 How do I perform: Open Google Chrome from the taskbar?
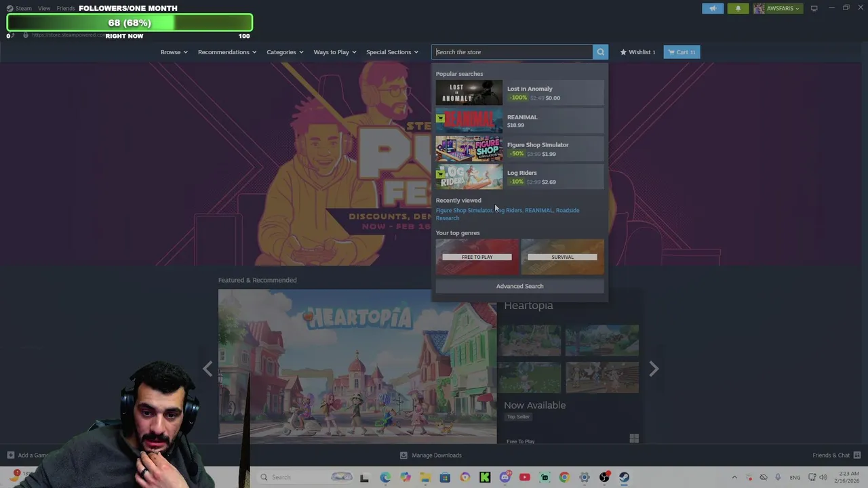pyautogui.click(x=564, y=477)
